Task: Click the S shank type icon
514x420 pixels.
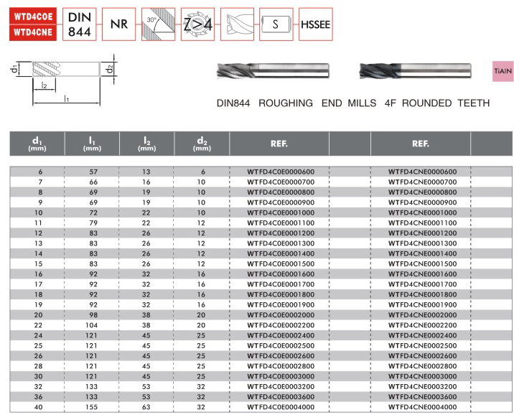Action: coord(275,24)
